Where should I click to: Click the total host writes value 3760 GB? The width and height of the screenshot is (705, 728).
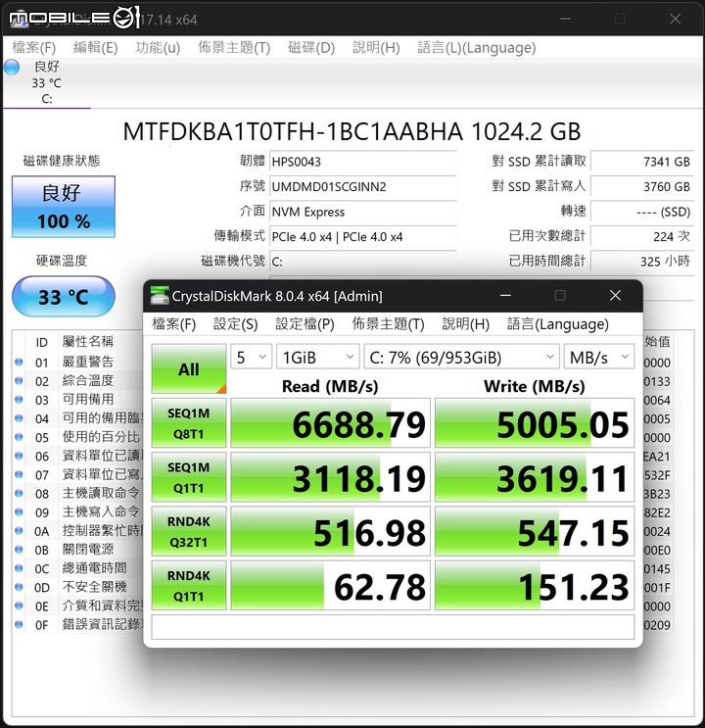tap(642, 186)
